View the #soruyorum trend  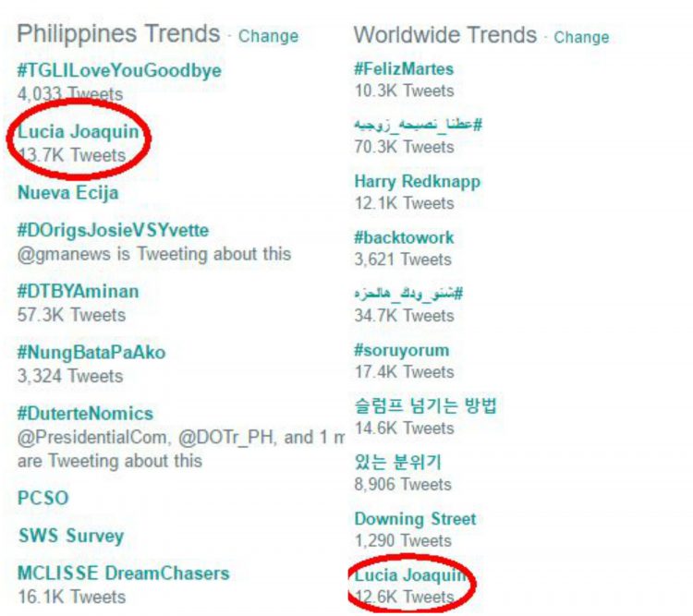[402, 350]
